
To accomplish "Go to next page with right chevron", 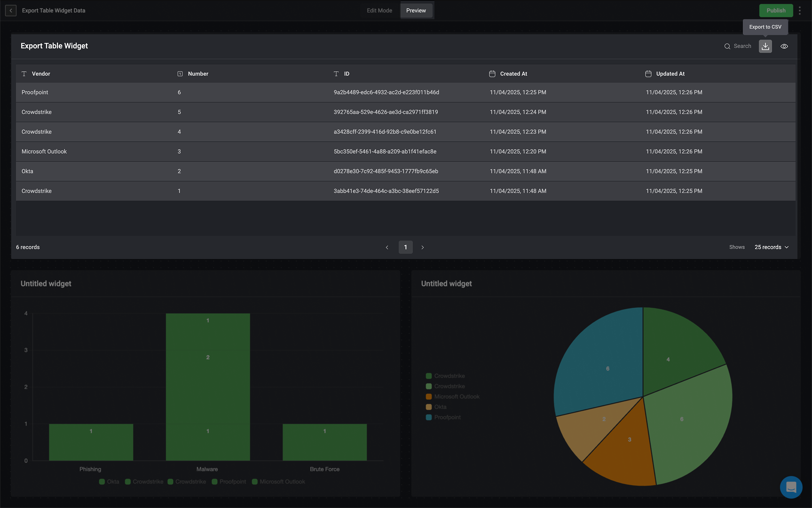I will tap(423, 247).
